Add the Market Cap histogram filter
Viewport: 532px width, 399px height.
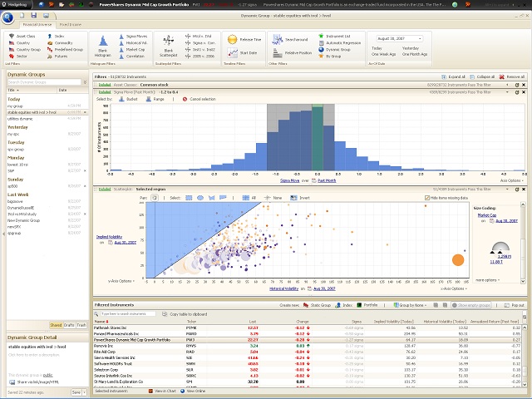pos(132,50)
